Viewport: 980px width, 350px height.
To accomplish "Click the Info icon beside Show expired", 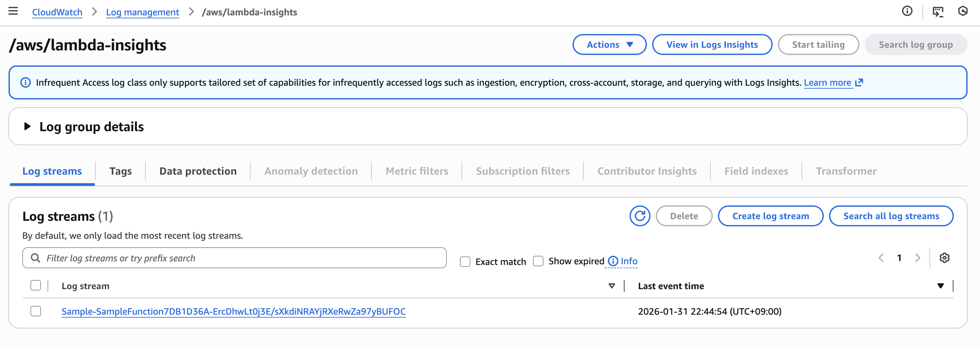I will coord(613,261).
